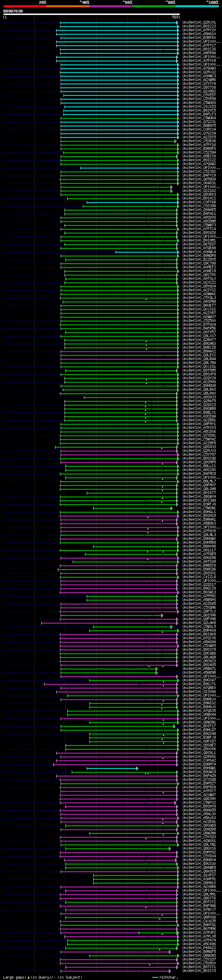Select the UniRef100_B4FLF3 label
This screenshot has height=980, width=222.
point(199,114)
